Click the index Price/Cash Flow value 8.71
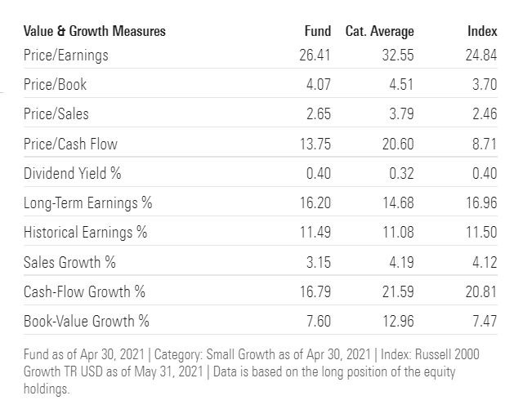The width and height of the screenshot is (532, 409). [x=485, y=144]
